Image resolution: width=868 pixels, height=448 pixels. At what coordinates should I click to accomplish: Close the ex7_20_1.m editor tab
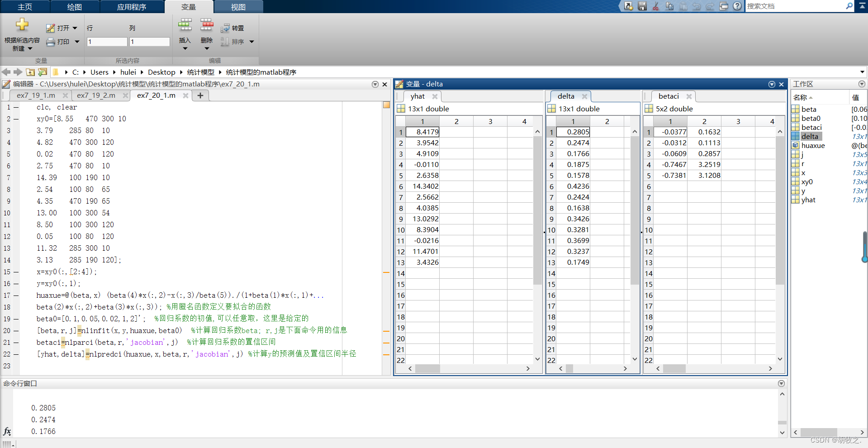tap(185, 95)
